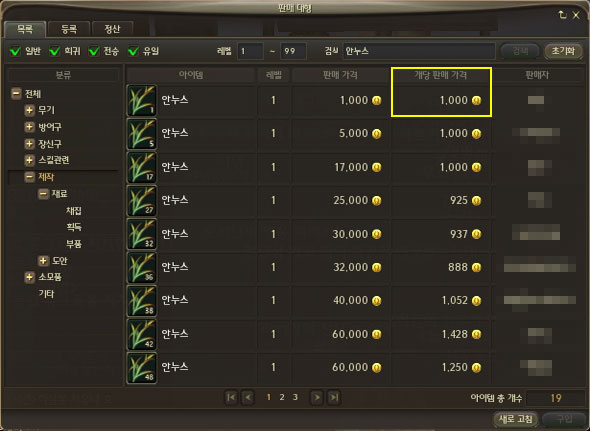The height and width of the screenshot is (431, 590).
Task: Sort by the 개당 판매 가격 column header
Action: click(441, 75)
